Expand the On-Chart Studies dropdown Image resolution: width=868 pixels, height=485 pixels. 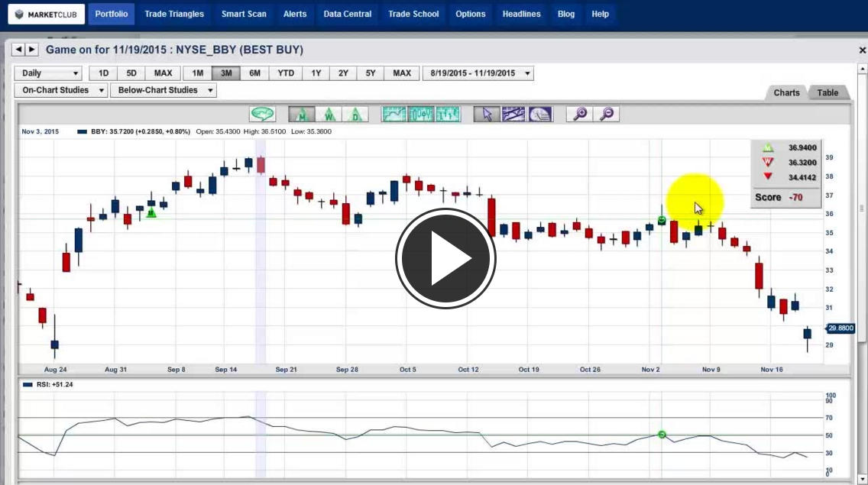(60, 90)
